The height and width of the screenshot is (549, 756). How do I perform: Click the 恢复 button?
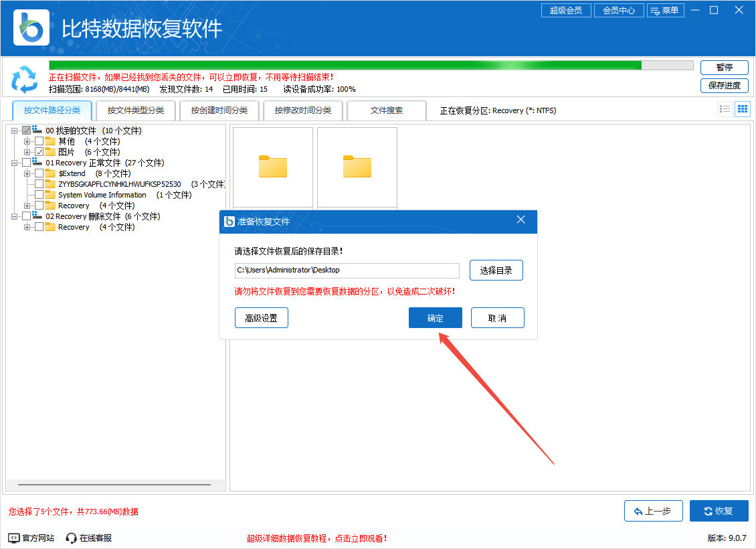click(719, 511)
